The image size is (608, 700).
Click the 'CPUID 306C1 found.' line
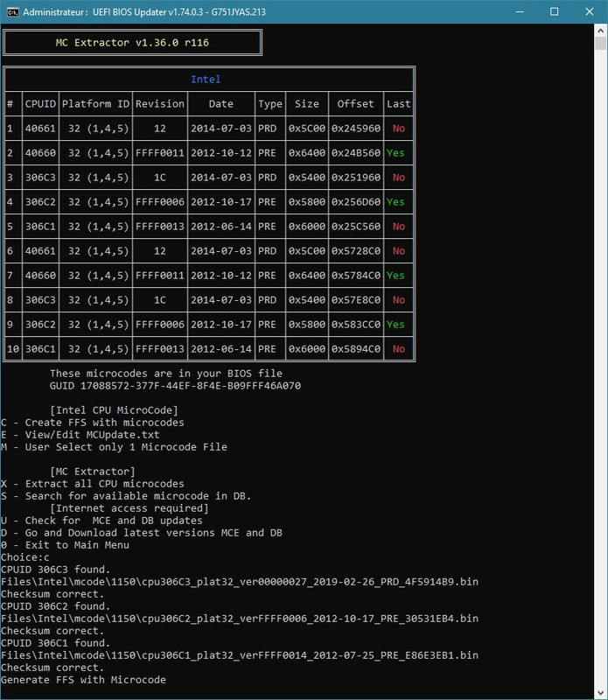[55, 643]
